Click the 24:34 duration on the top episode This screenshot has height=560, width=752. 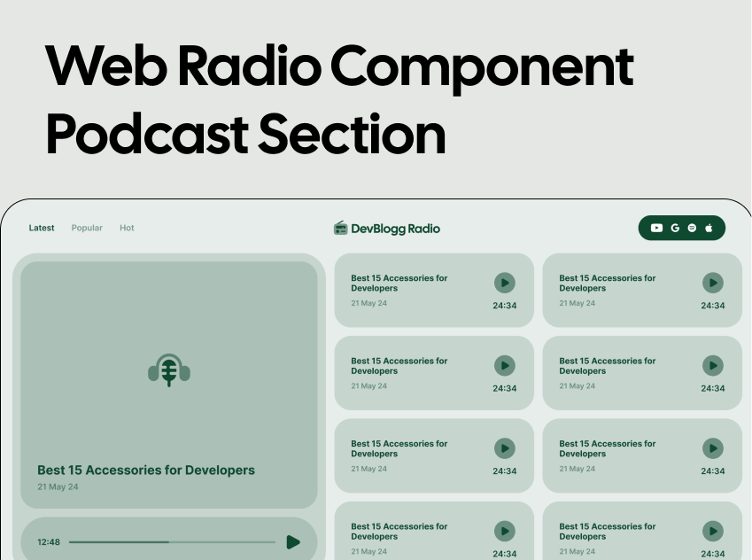point(505,305)
